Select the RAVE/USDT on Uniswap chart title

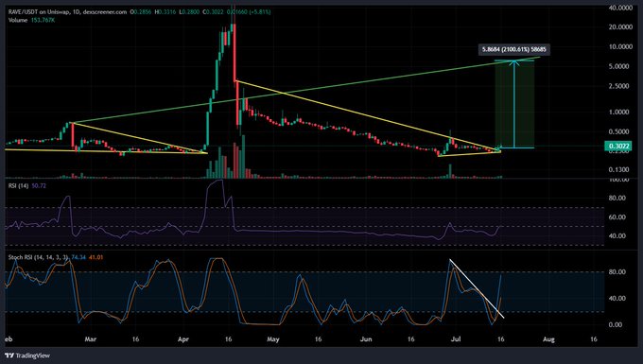pos(68,12)
